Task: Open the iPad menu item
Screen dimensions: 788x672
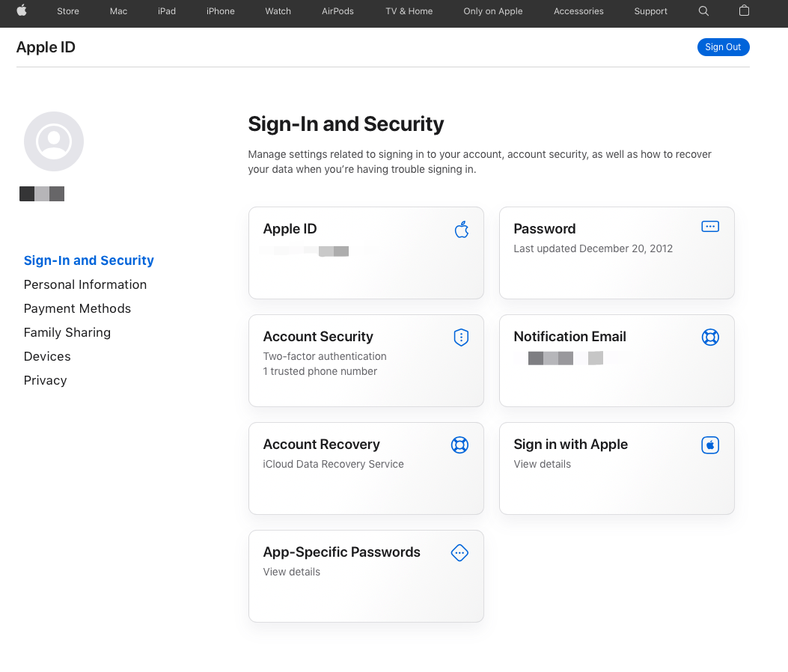Action: click(x=167, y=11)
